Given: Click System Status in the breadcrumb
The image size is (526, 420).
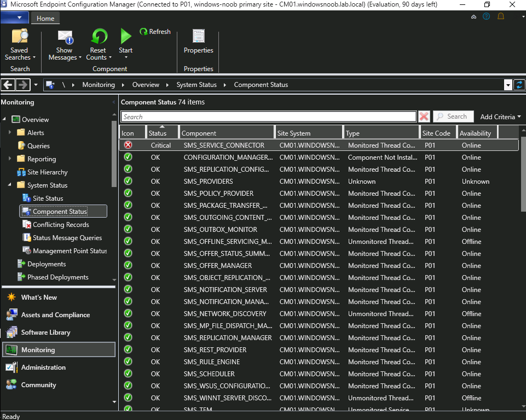Looking at the screenshot, I should (196, 85).
